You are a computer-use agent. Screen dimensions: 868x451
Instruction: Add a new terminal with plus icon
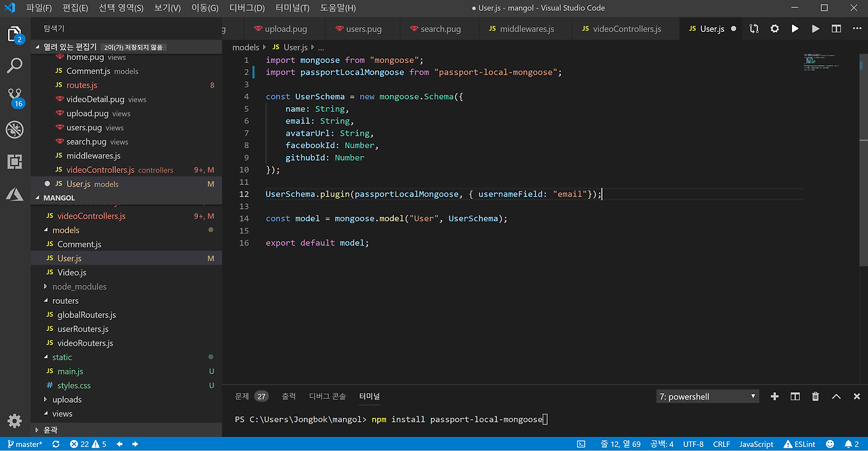(x=774, y=396)
